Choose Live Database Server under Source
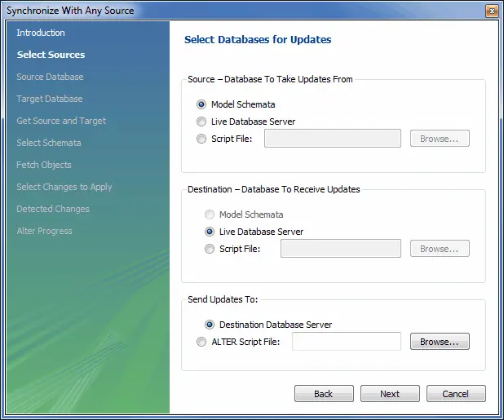Screen dimensions: 504x420 tap(201, 122)
